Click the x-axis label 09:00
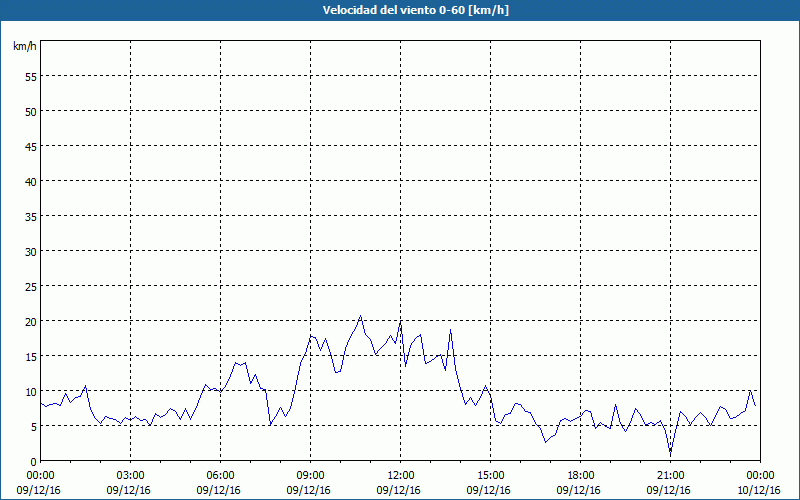The width and height of the screenshot is (800, 500). [310, 476]
